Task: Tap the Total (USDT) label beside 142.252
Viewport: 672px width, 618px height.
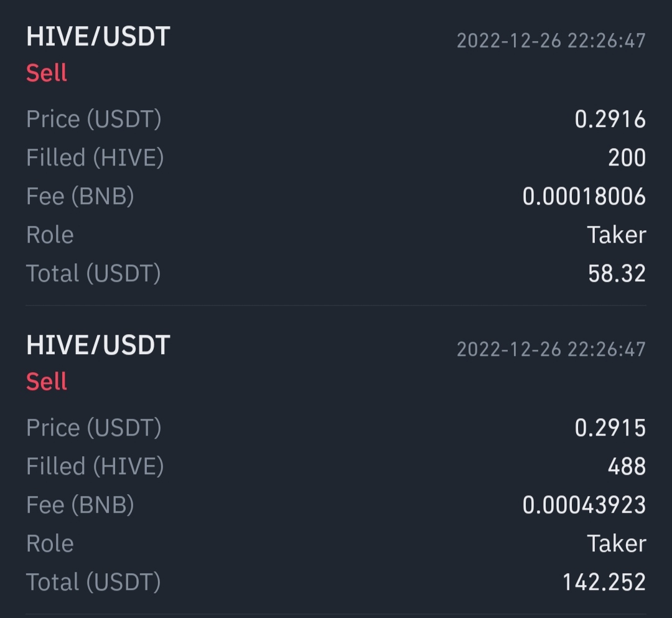Action: click(x=93, y=582)
